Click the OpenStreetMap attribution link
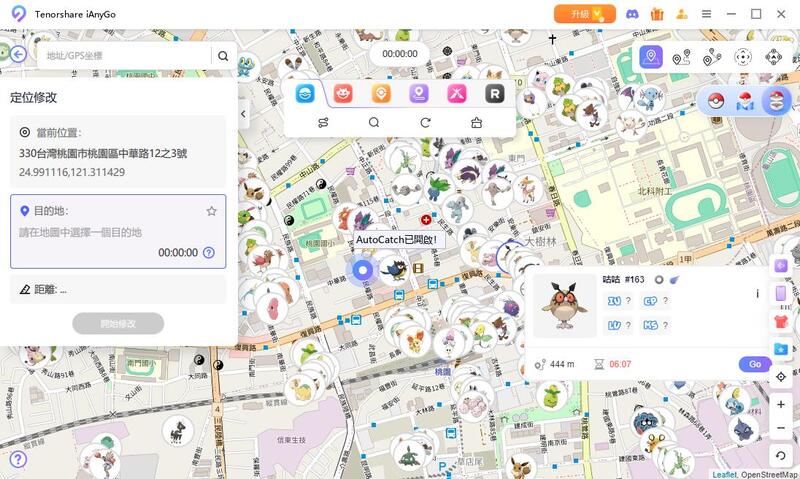Screen dimensions: 800x479 pos(769,474)
